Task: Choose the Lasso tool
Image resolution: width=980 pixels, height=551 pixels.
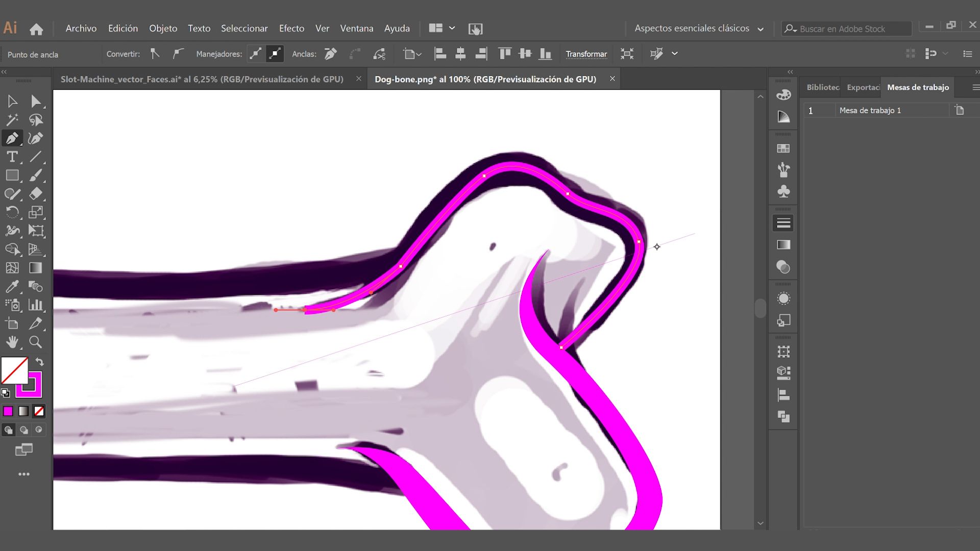Action: (36, 120)
